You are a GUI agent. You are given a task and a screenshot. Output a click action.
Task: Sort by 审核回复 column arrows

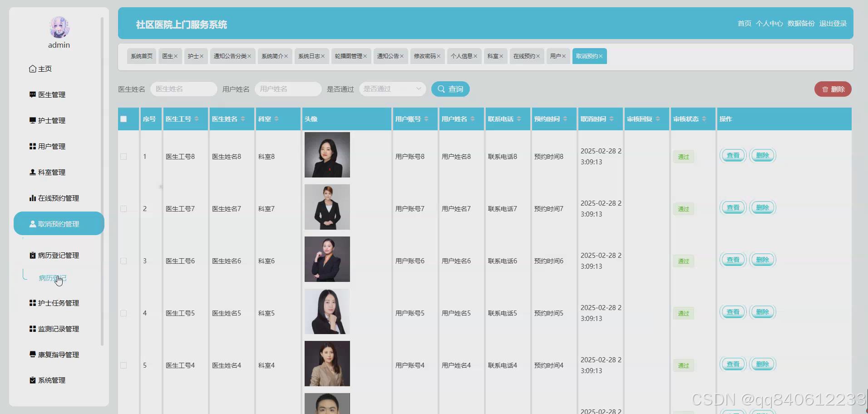pos(658,119)
